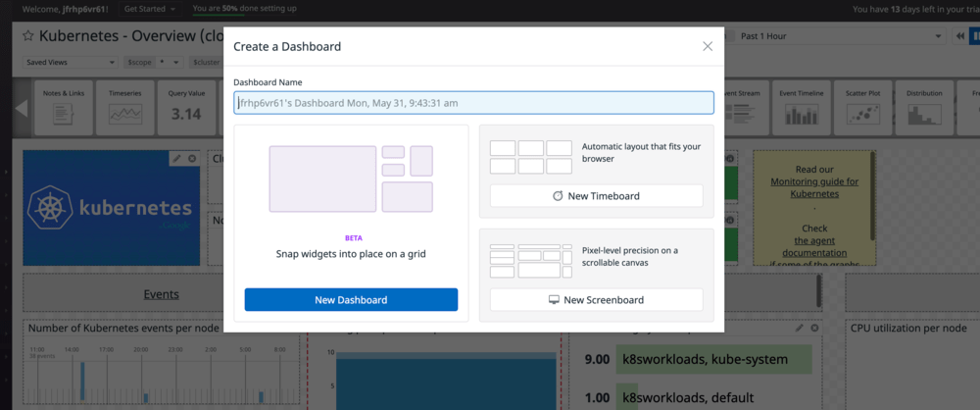Open the Past 1 Hour time range dropdown
The image size is (980, 410).
[x=841, y=36]
